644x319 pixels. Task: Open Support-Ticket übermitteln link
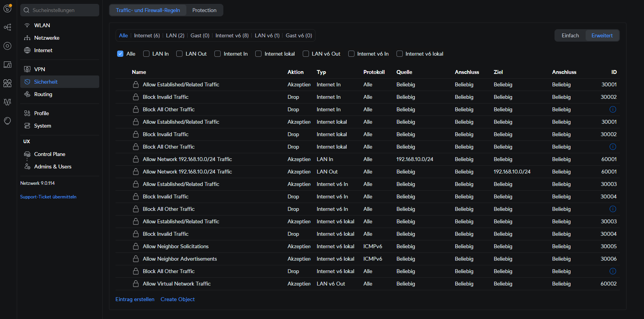coord(48,197)
